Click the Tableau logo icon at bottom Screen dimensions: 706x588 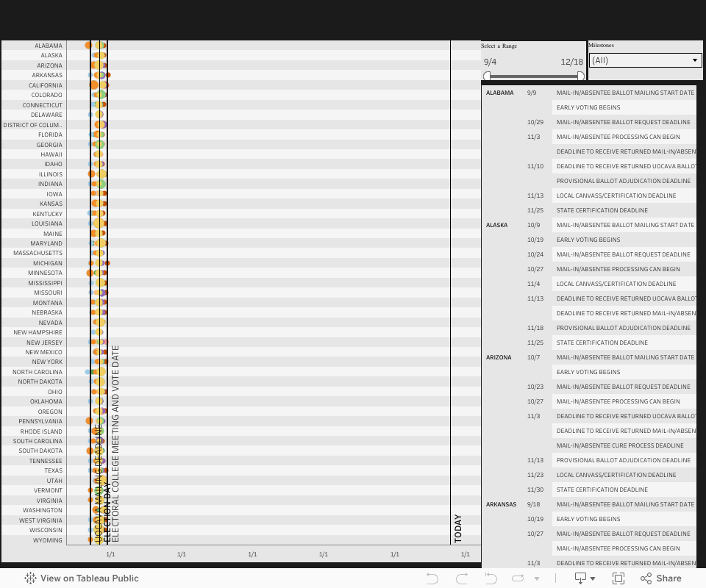(x=30, y=578)
